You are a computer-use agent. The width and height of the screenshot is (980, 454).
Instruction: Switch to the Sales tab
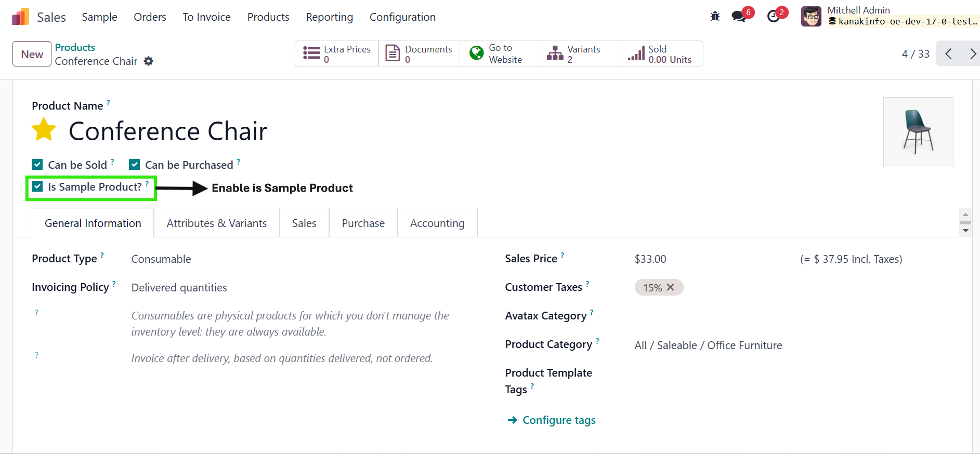(304, 223)
